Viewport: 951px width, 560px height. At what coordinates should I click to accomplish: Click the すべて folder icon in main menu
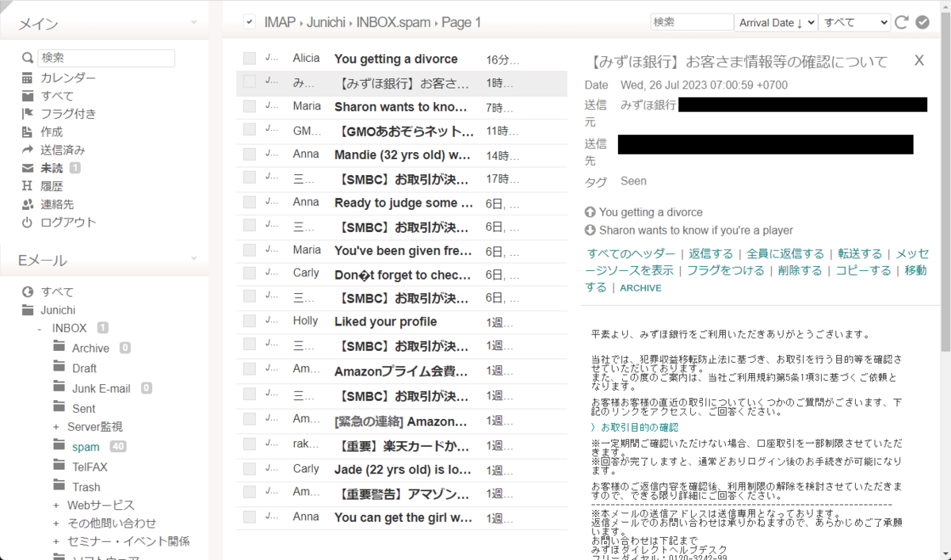[27, 96]
